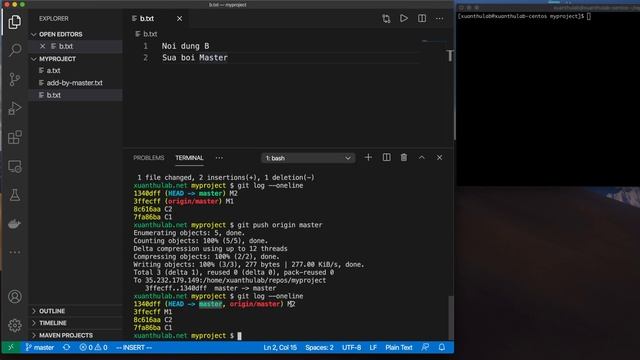Screen dimensions: 640x360
Task: Close b.txt in Open Editors list
Action: click(x=42, y=47)
